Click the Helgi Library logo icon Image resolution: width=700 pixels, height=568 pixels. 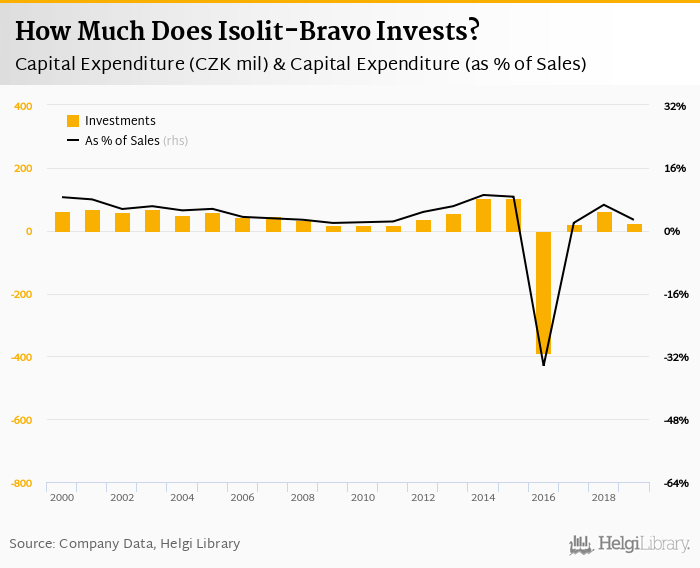(581, 544)
